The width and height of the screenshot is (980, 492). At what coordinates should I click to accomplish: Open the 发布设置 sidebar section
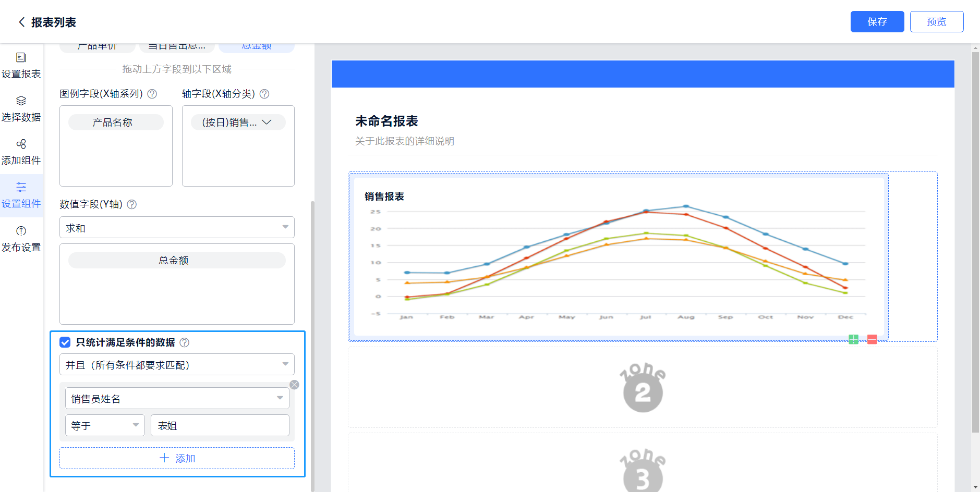[x=21, y=239]
